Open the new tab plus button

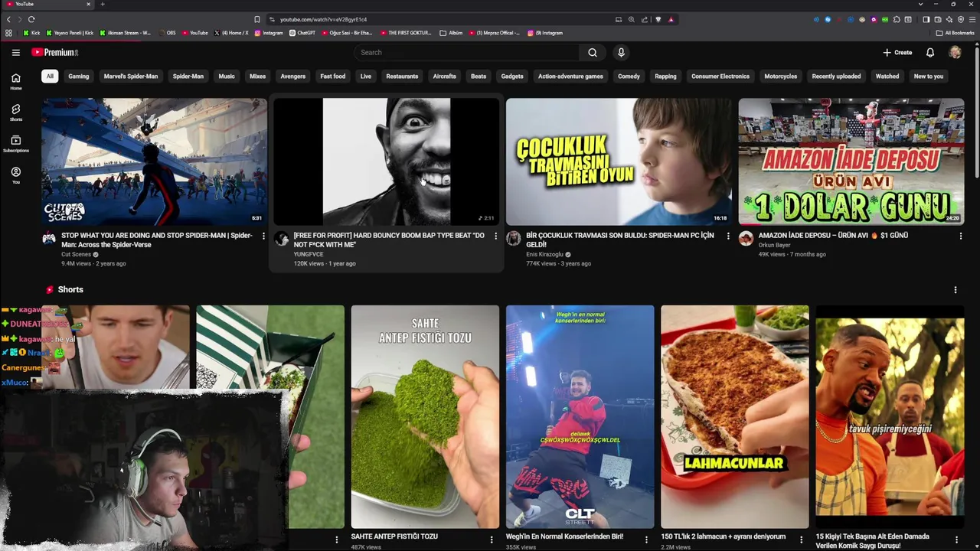(103, 4)
